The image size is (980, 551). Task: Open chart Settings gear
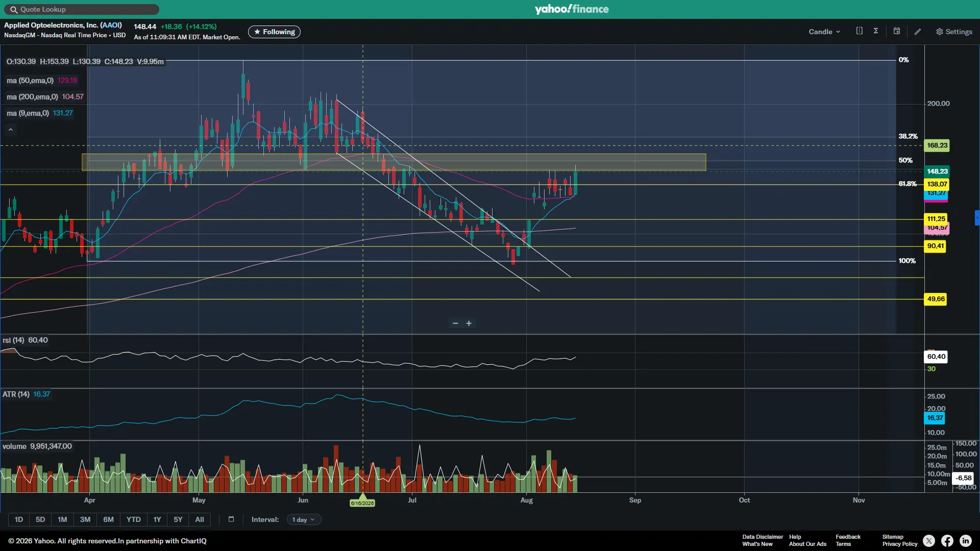click(954, 32)
